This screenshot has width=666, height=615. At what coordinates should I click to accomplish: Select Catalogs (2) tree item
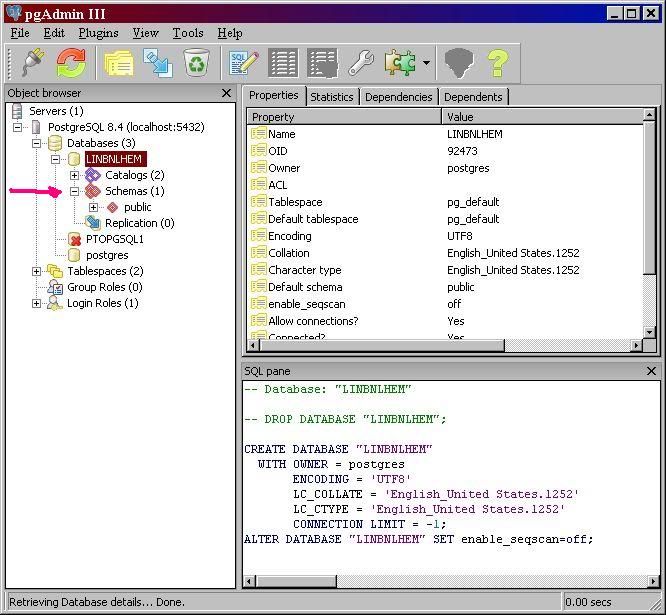point(135,175)
